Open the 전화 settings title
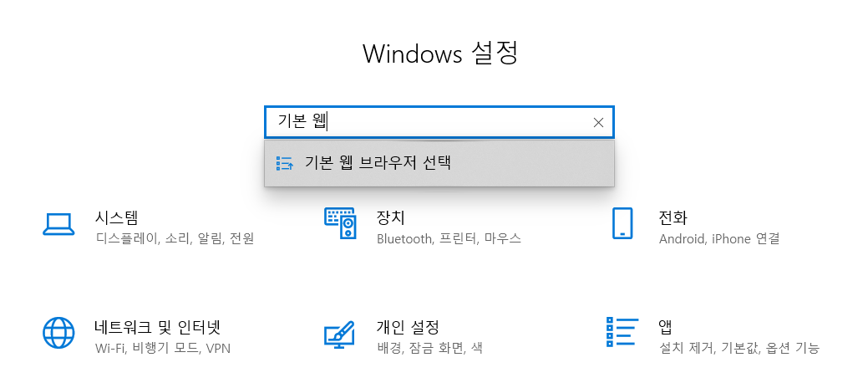 point(673,217)
